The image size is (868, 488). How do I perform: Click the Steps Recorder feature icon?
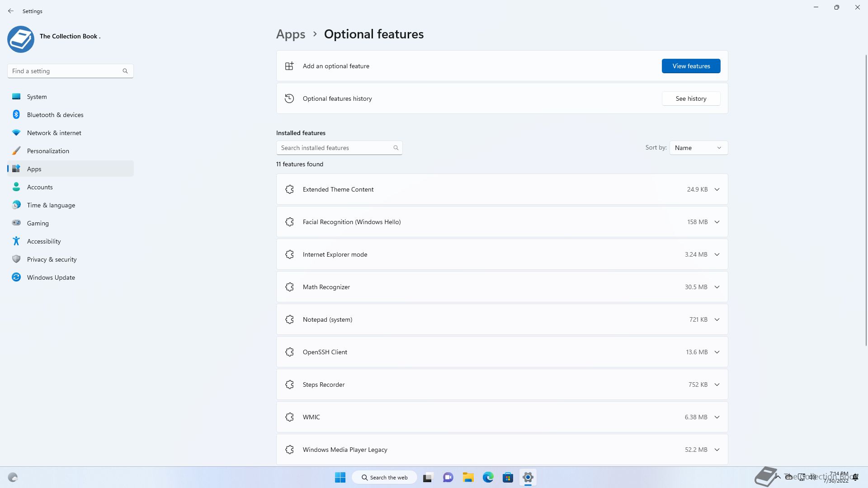[290, 385]
